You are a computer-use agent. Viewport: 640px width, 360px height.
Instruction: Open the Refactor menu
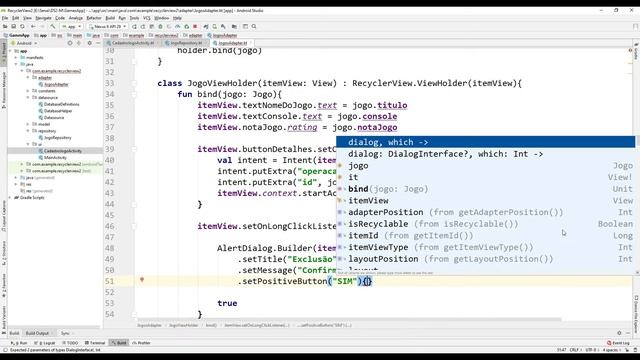point(93,18)
